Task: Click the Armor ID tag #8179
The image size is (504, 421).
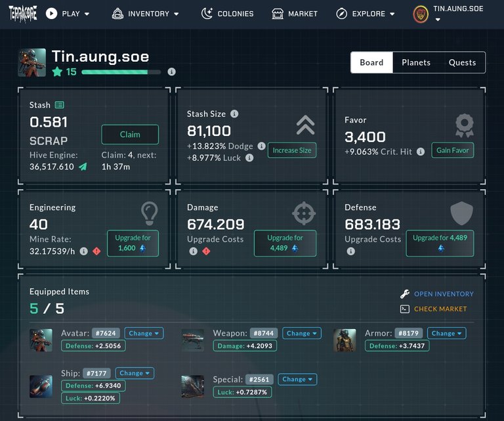Action: click(x=409, y=333)
